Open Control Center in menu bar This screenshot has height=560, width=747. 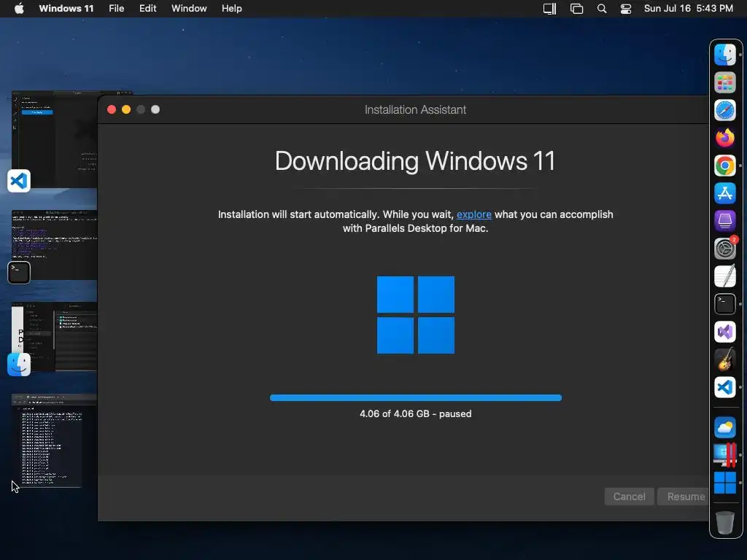(625, 9)
